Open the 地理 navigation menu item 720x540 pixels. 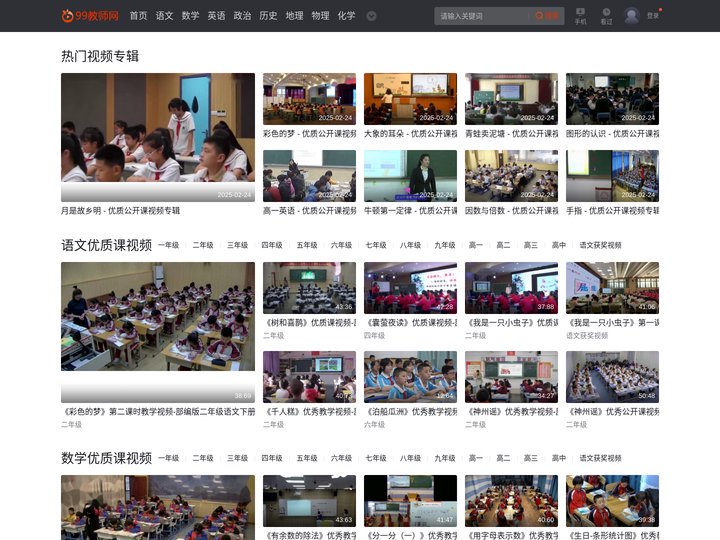coord(294,16)
